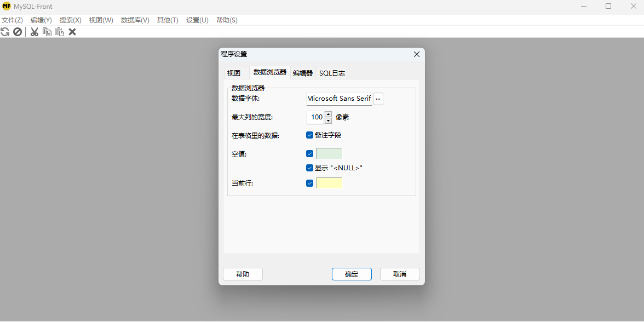Increase column width with the up stepper arrow

click(x=328, y=114)
